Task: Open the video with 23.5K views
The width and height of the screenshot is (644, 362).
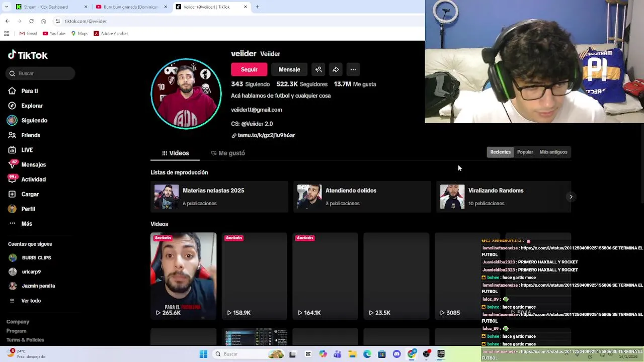Action: [x=396, y=276]
